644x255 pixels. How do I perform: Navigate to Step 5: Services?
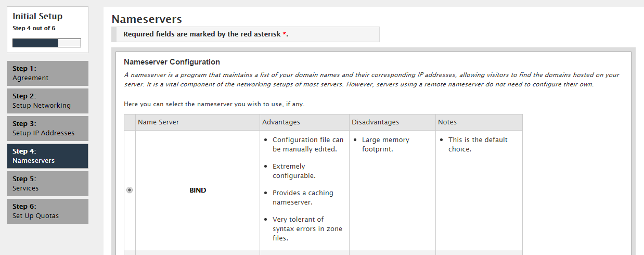click(47, 184)
